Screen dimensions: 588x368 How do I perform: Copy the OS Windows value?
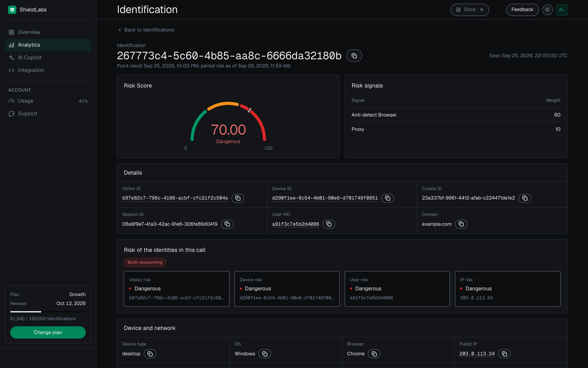[265, 354]
